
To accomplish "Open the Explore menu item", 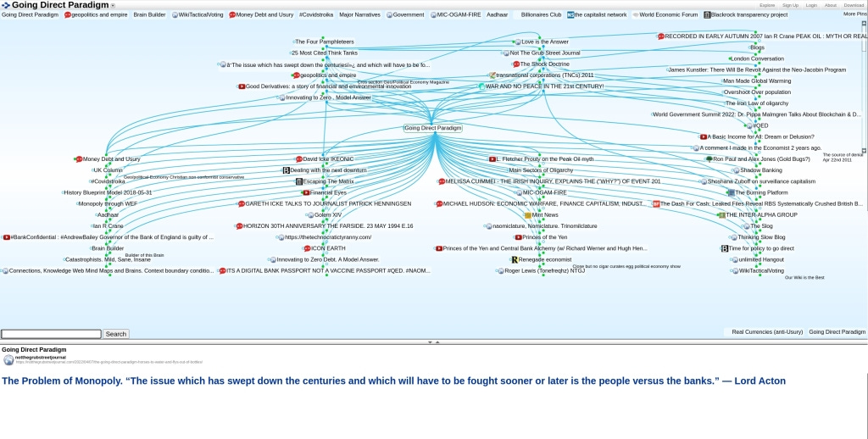I will coord(766,6).
